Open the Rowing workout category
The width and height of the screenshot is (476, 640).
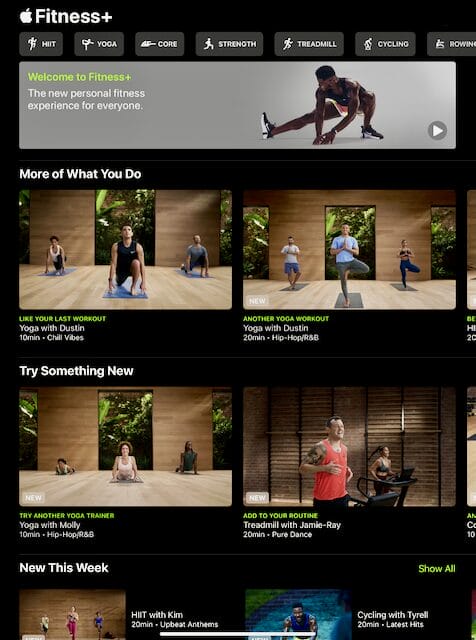452,44
